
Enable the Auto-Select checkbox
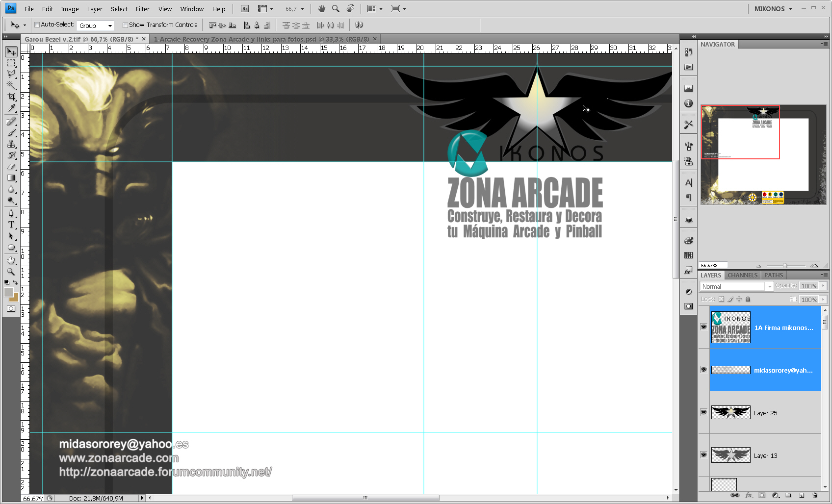point(37,25)
